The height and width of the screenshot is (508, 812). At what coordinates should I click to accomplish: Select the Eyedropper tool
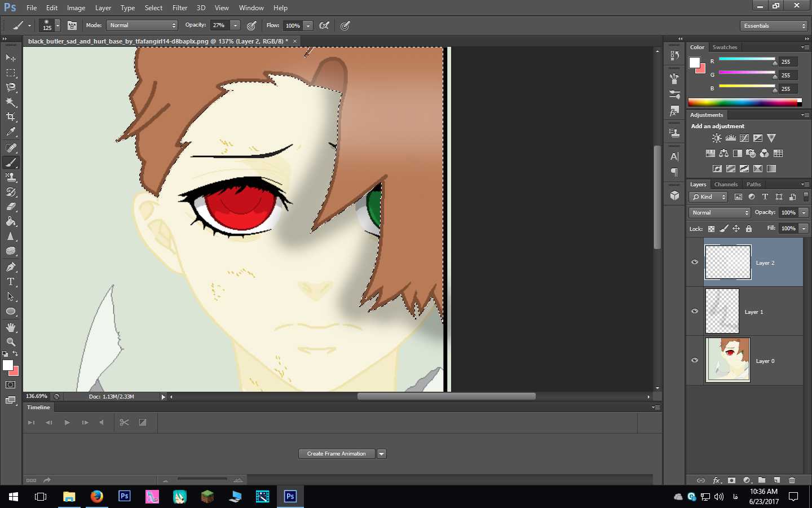(x=11, y=132)
